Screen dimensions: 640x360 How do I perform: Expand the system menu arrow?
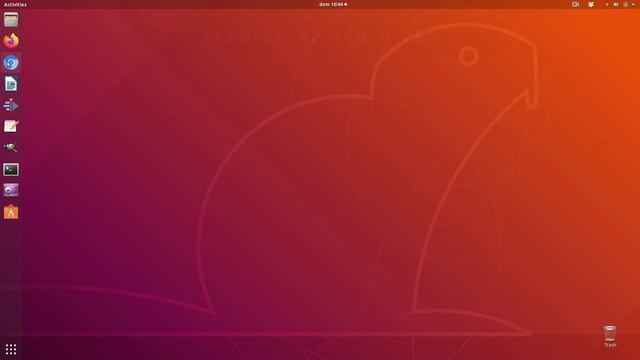(633, 4)
